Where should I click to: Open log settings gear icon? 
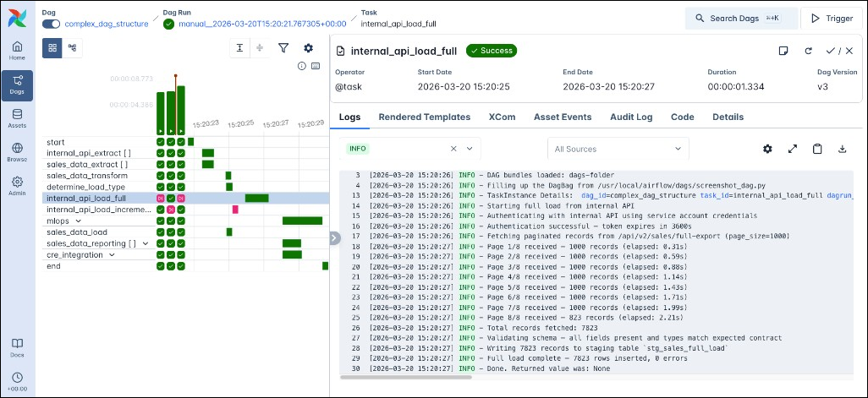767,149
